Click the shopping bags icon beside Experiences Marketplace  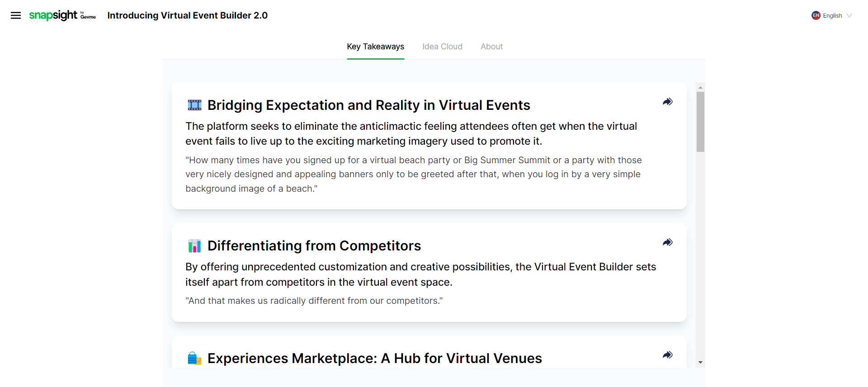pos(194,359)
